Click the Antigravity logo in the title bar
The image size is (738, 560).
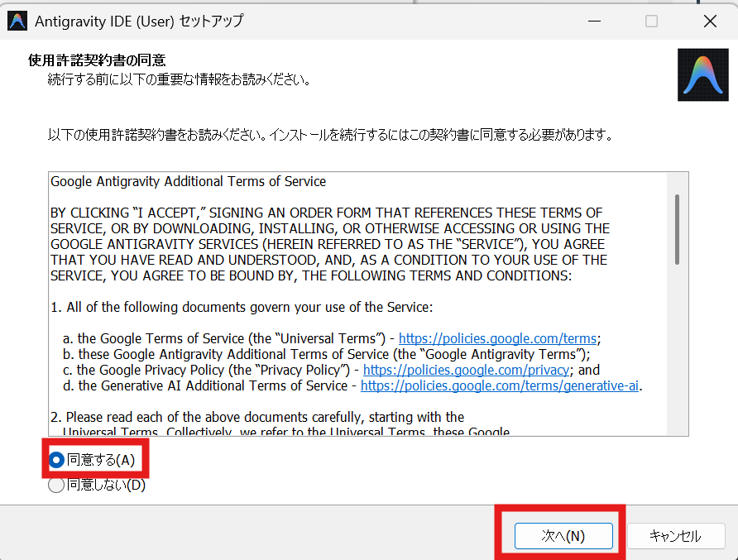point(17,22)
